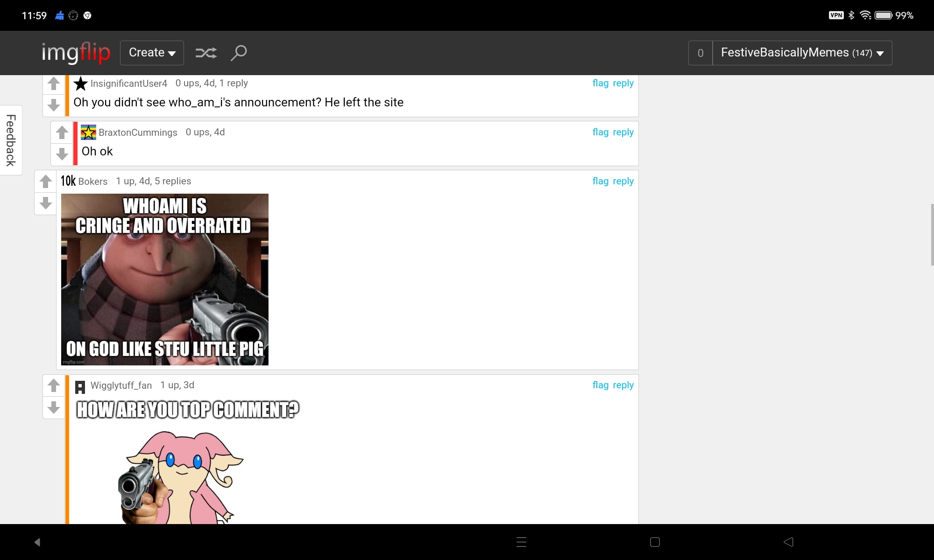This screenshot has height=560, width=934.
Task: Upvote the Bokers comment
Action: pyautogui.click(x=46, y=182)
